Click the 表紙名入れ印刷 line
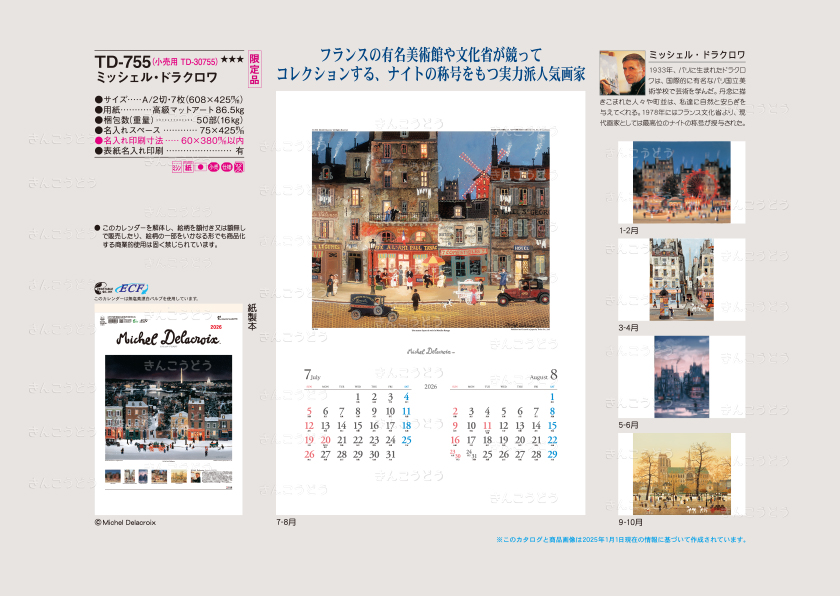 click(x=169, y=150)
